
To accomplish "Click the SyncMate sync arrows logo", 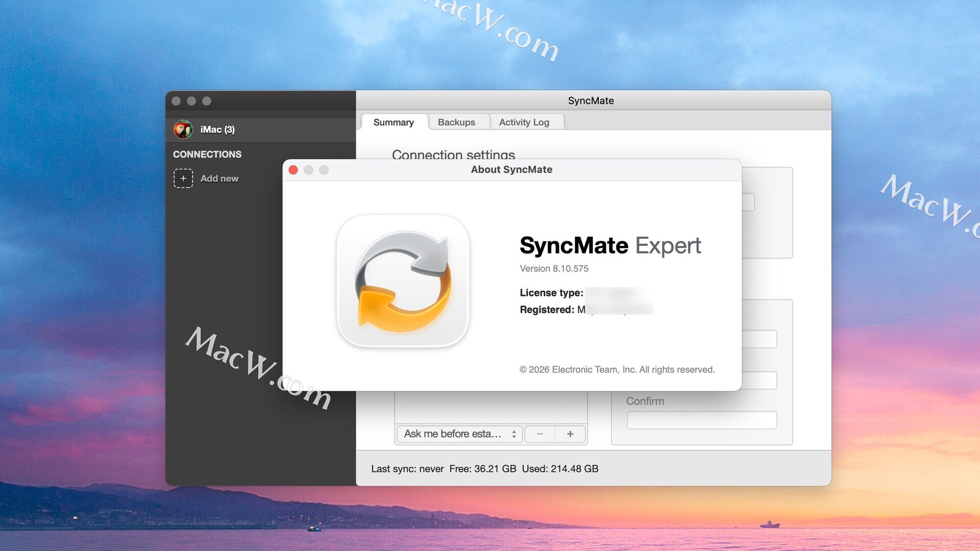I will [403, 281].
